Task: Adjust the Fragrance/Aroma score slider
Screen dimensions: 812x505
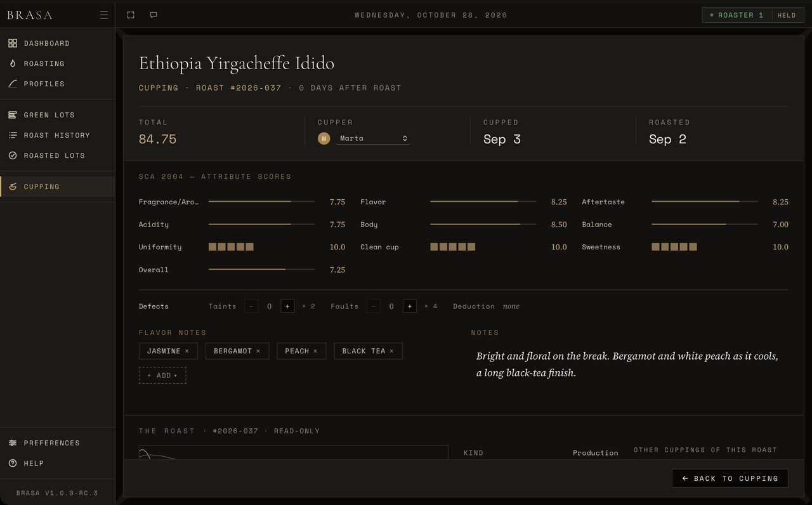Action: [261, 202]
